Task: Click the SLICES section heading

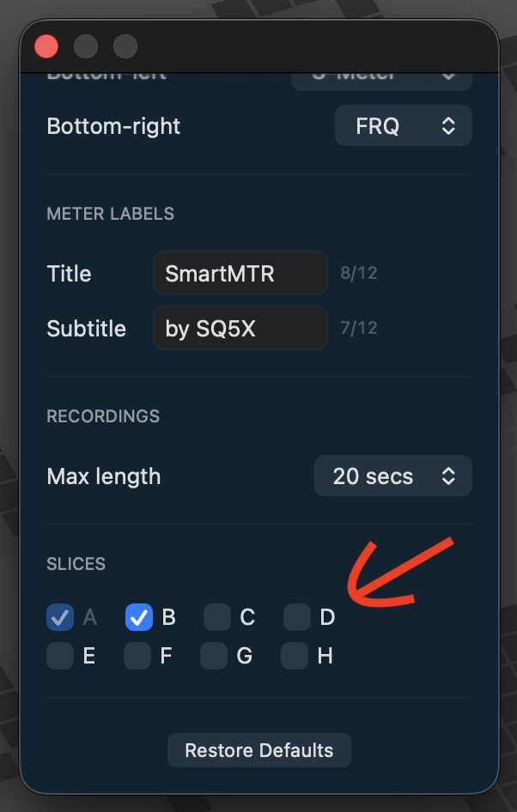Action: point(76,564)
